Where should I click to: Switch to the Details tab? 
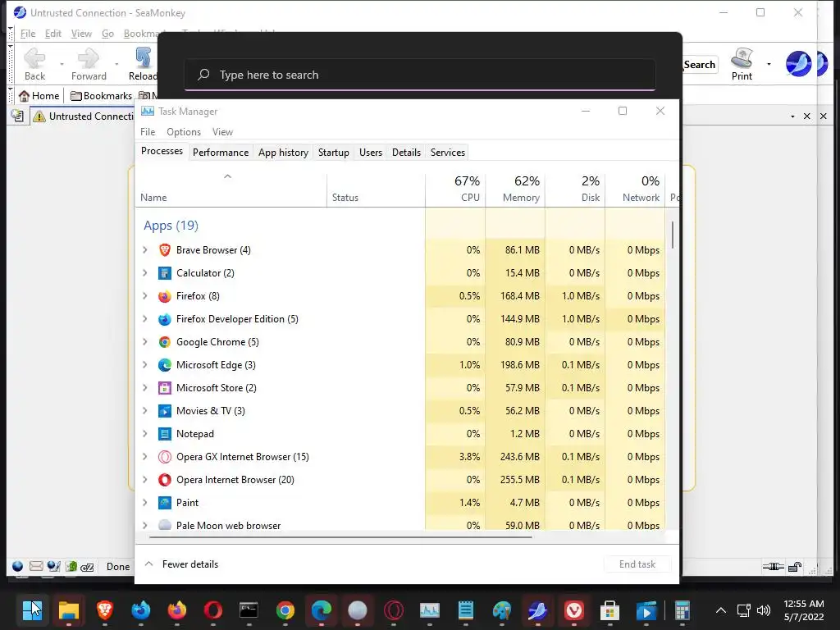[406, 152]
